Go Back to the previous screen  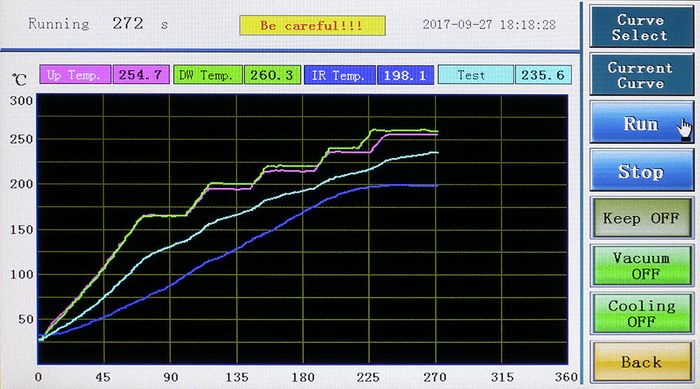642,362
